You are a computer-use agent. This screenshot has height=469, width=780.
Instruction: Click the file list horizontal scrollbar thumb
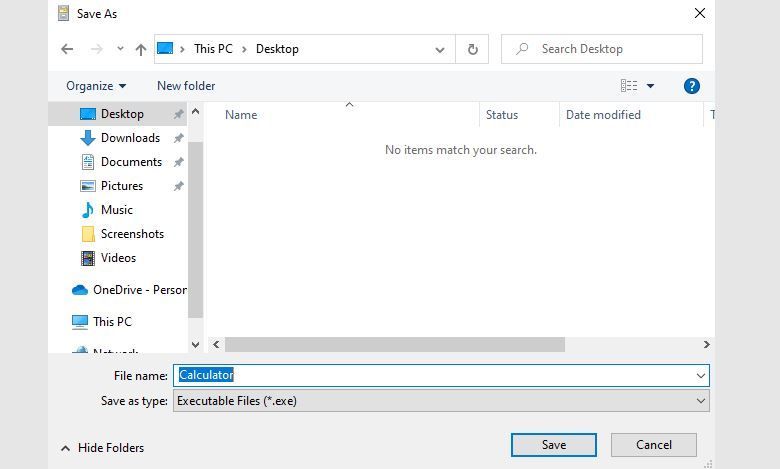point(394,344)
